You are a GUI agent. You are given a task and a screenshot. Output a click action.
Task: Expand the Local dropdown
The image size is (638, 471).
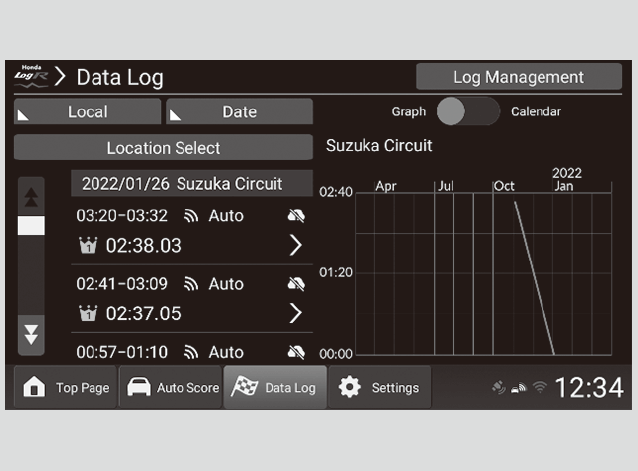point(87,112)
